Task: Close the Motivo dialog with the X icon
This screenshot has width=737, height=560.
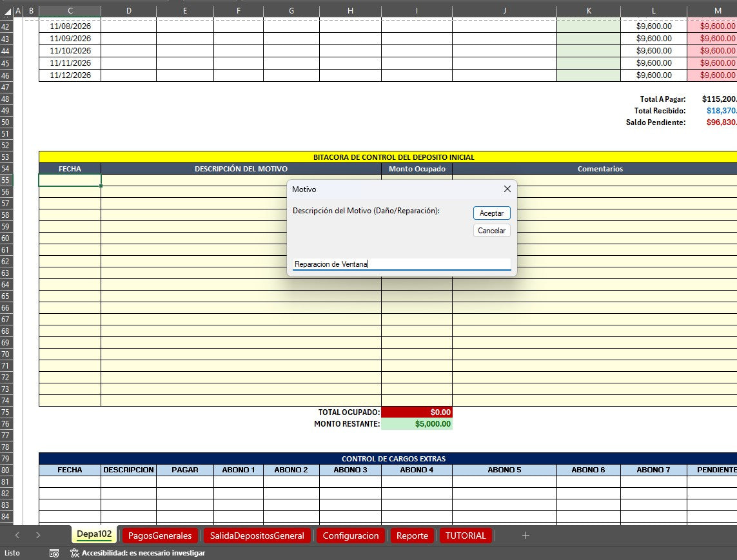Action: [507, 189]
